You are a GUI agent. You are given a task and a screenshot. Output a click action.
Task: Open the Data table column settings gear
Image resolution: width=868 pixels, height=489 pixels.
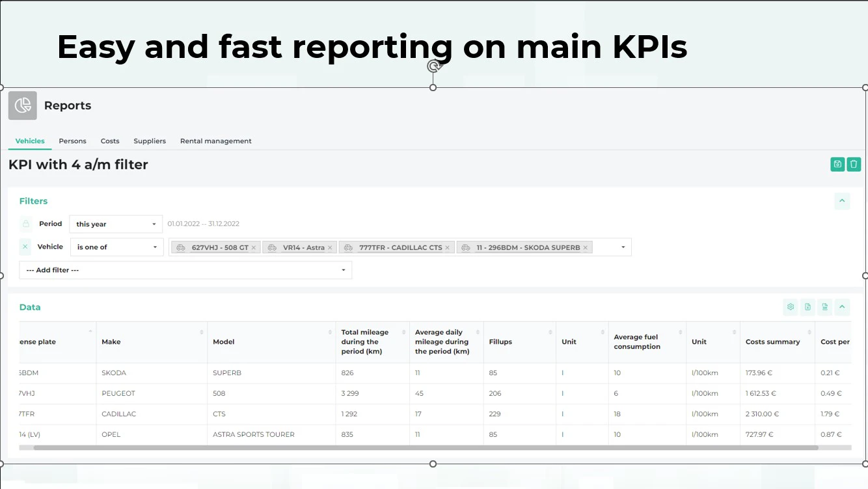click(x=791, y=307)
